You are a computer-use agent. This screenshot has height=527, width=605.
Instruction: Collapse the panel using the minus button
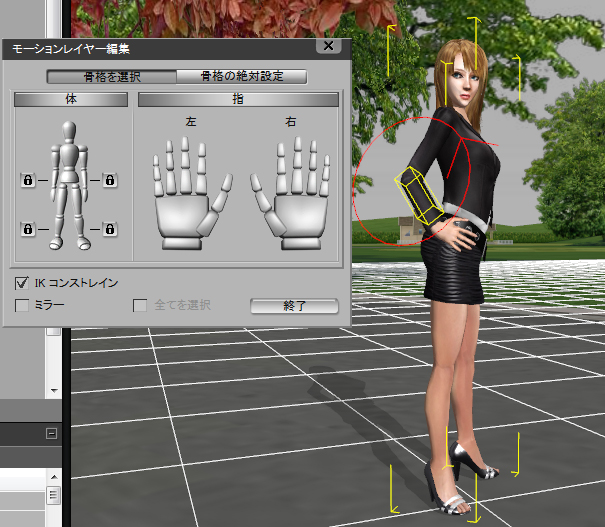click(x=51, y=433)
